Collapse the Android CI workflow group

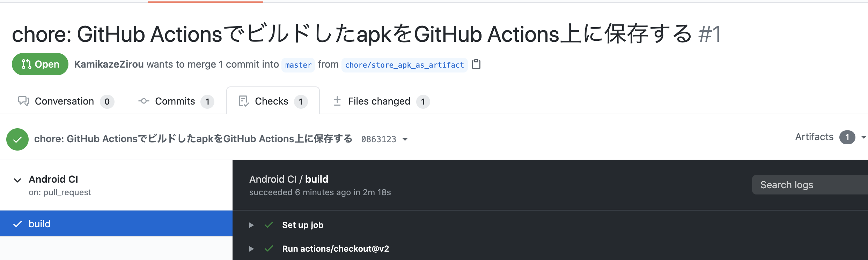click(17, 180)
